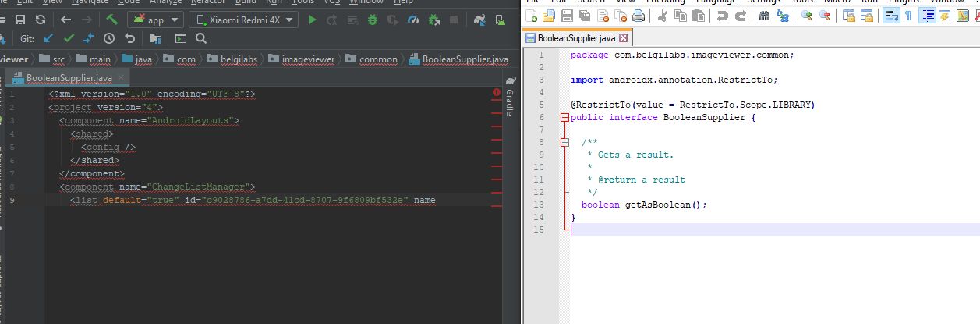
Task: Create new file in Notepad++ toolbar
Action: click(531, 16)
